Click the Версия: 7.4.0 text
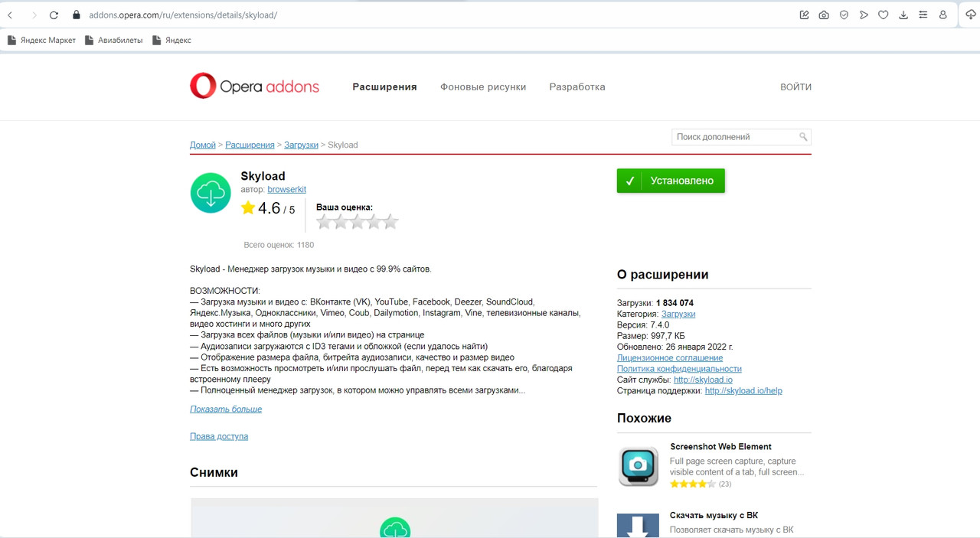 click(643, 325)
